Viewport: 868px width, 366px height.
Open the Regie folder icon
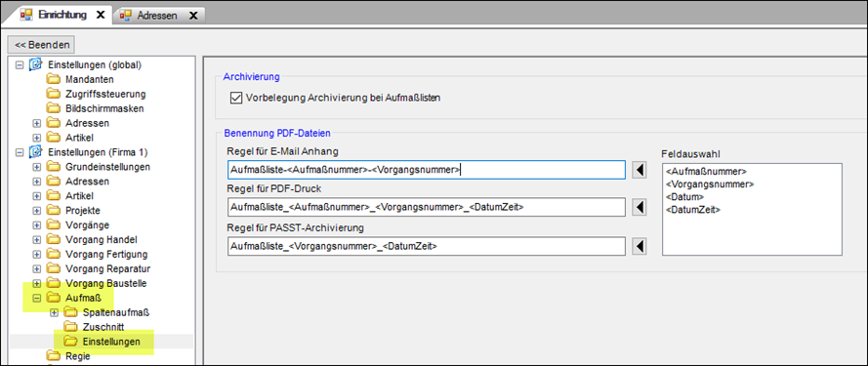[x=53, y=356]
